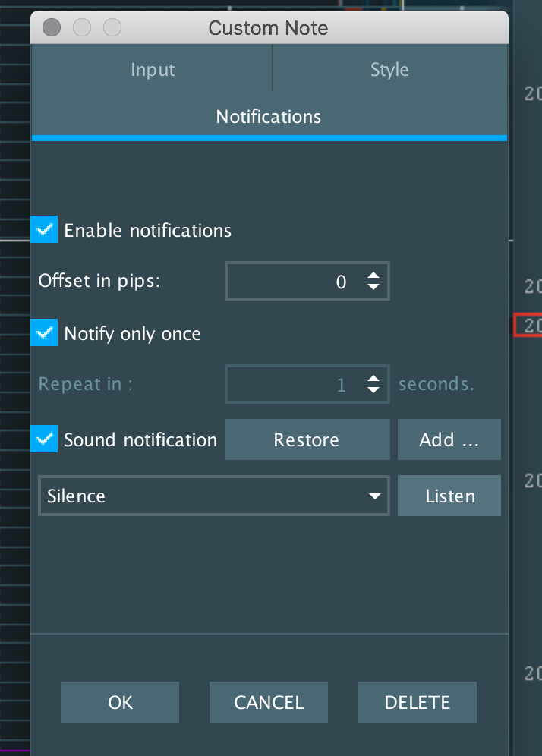
Task: Click the up arrow on Offset in pips
Action: pos(373,276)
